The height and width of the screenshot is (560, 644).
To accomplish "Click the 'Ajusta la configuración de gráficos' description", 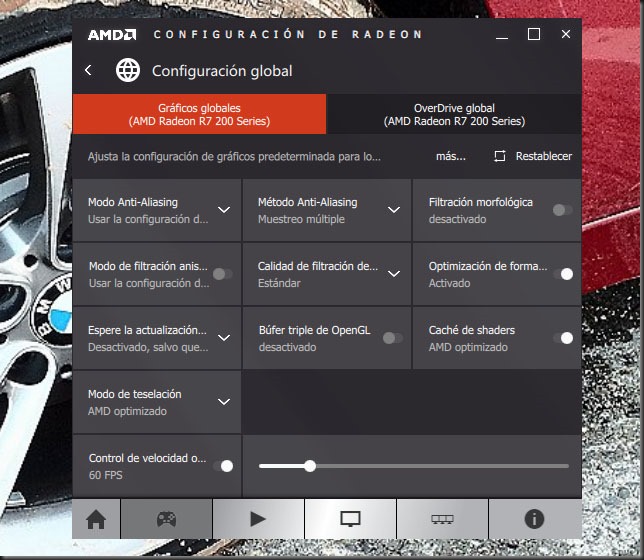I will tap(234, 157).
